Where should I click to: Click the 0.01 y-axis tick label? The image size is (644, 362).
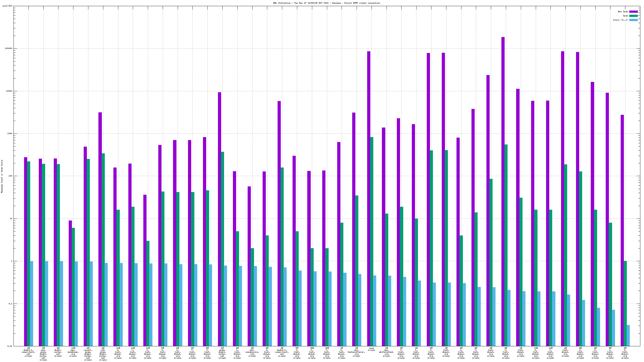[x=10, y=346]
